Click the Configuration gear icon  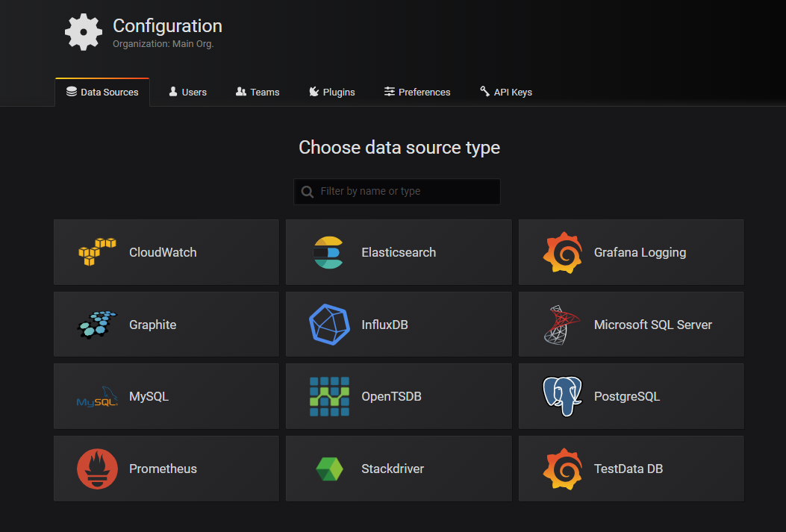point(83,32)
